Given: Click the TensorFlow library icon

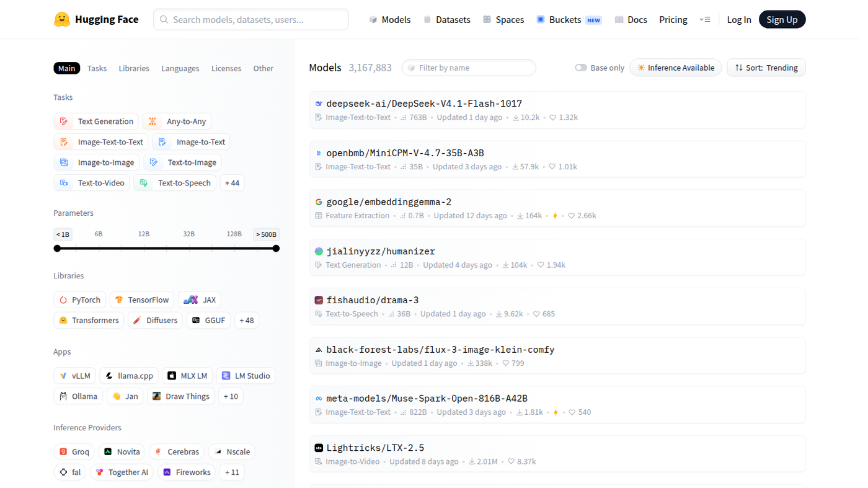Looking at the screenshot, I should 119,300.
